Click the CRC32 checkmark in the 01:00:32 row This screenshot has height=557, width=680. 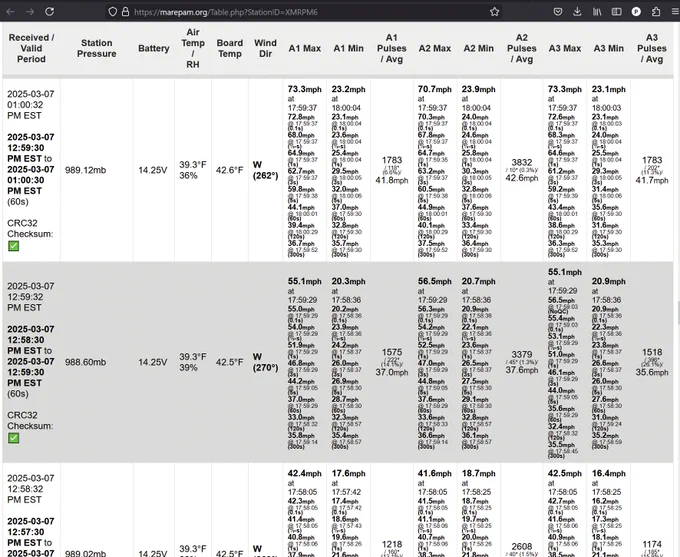13,246
